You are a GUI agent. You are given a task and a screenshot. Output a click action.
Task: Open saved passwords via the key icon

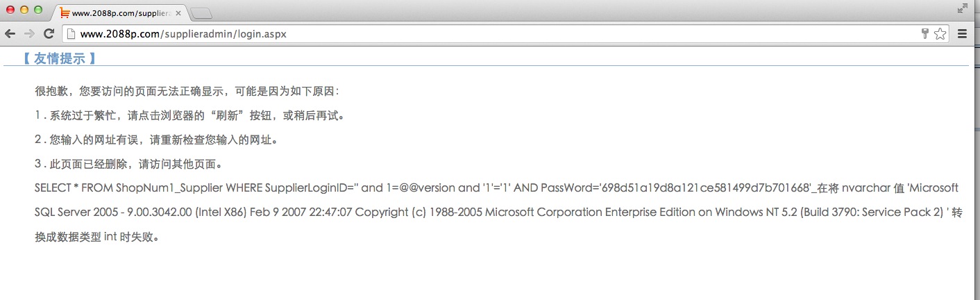pyautogui.click(x=924, y=33)
